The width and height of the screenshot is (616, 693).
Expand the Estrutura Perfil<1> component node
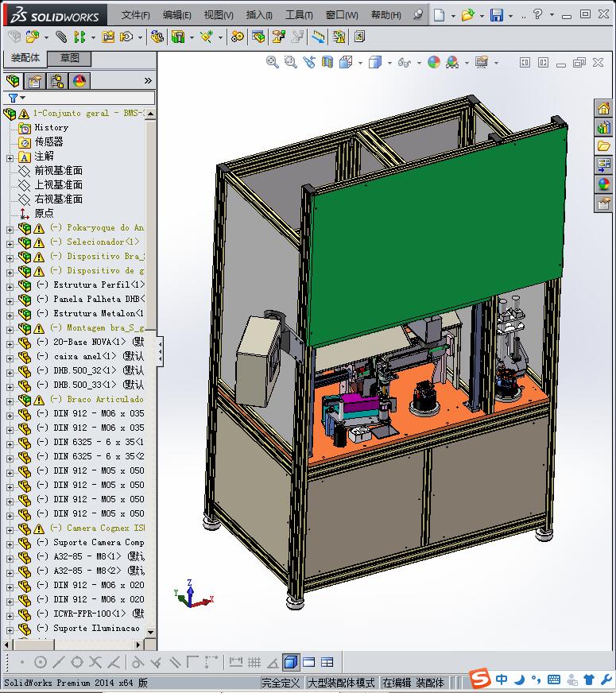10,285
